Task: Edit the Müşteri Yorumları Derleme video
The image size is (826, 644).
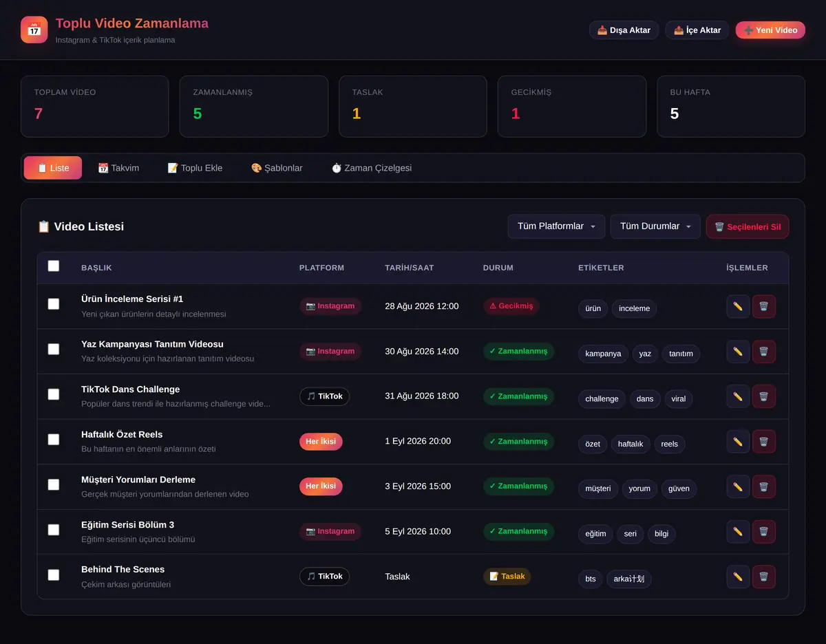Action: click(738, 486)
